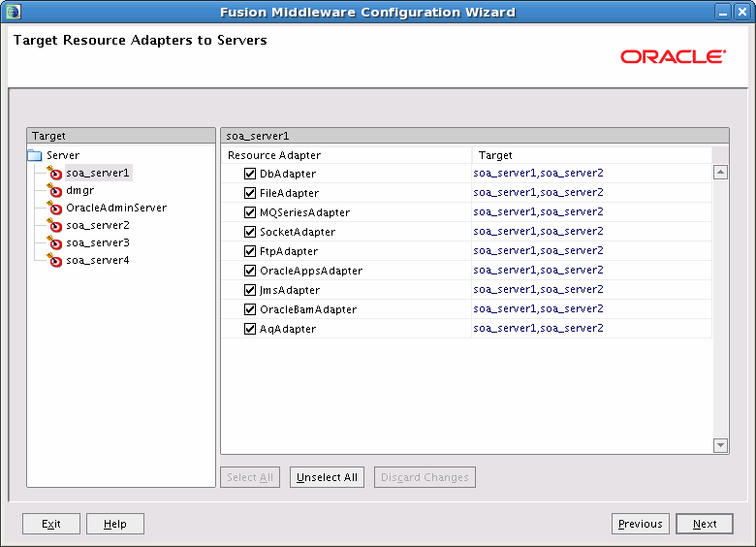Select soa_server2 in the Target tree
This screenshot has width=756, height=547.
(98, 225)
